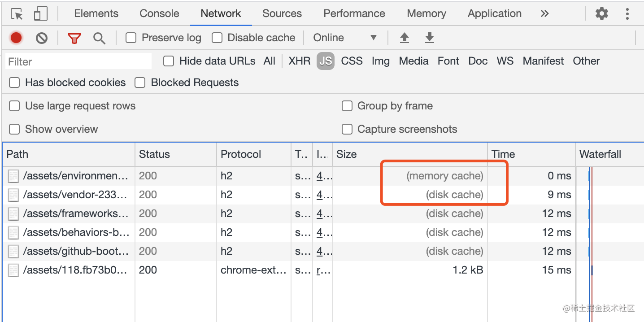The height and width of the screenshot is (322, 644).
Task: Click the (memory cache) size cell
Action: [445, 176]
